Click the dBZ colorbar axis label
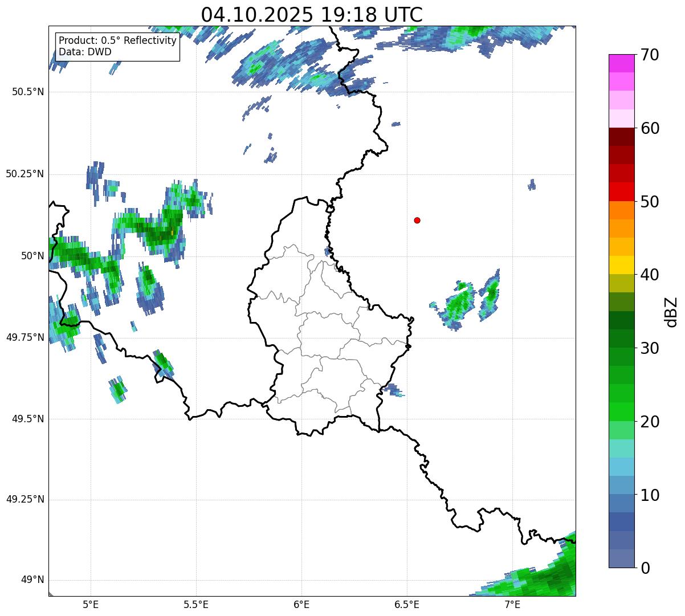Viewport: 685px width, 616px height. [x=672, y=311]
